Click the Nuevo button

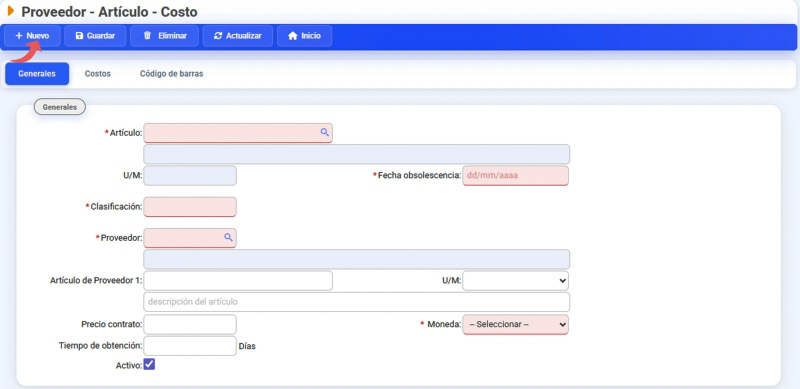click(32, 36)
